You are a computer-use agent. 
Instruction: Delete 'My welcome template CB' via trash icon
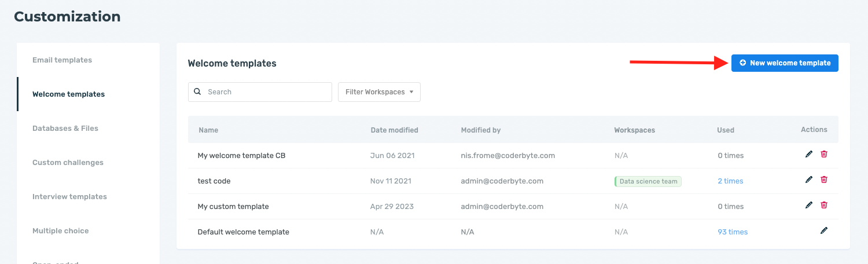pos(824,154)
